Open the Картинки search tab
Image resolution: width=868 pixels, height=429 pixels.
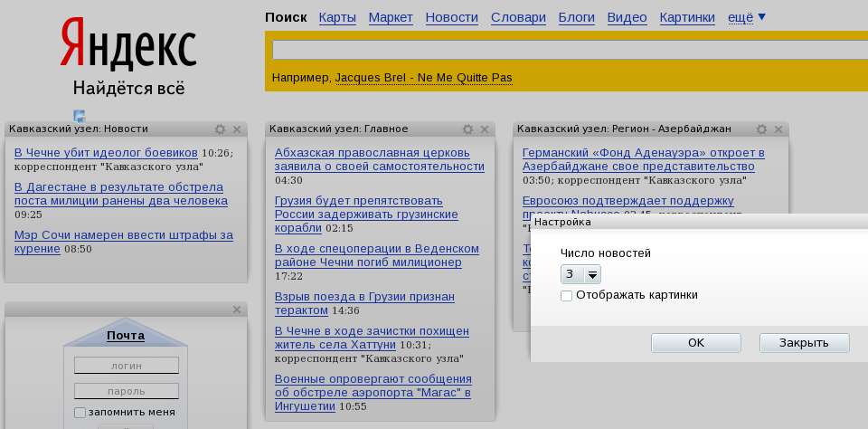coord(687,17)
